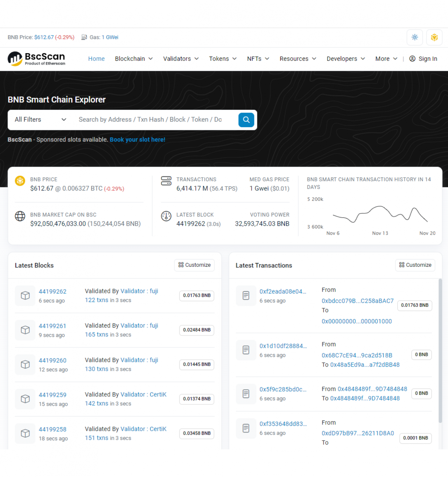Click the cube icon for block 44199260

pos(25,364)
